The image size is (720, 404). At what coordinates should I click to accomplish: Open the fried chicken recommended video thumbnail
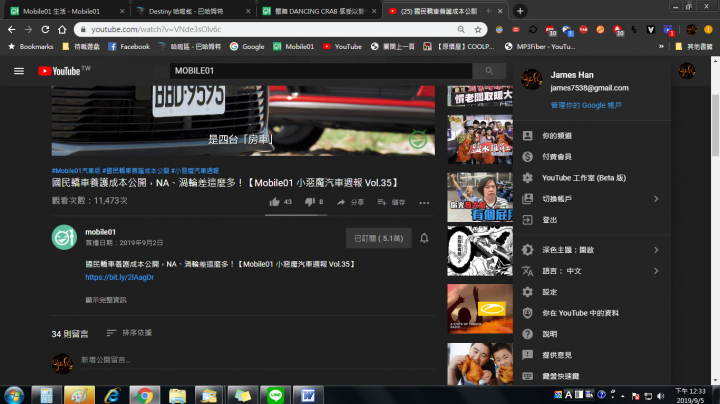pos(480,364)
